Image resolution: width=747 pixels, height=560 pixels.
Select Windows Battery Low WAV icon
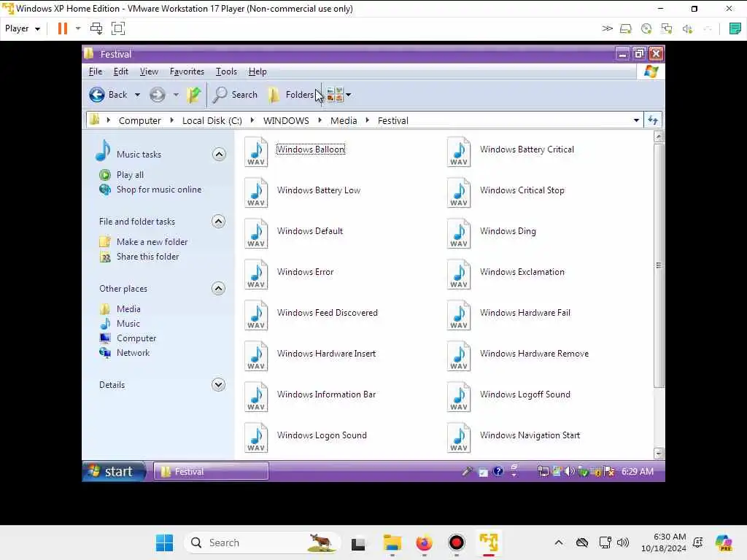click(256, 192)
